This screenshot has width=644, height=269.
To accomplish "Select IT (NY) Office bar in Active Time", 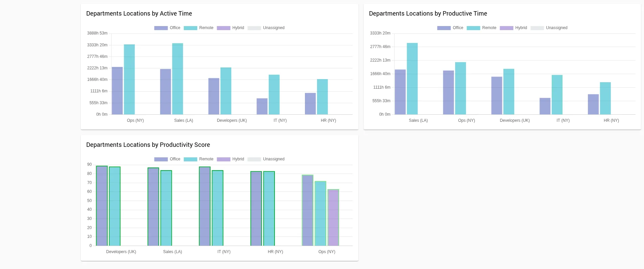I will (x=262, y=106).
